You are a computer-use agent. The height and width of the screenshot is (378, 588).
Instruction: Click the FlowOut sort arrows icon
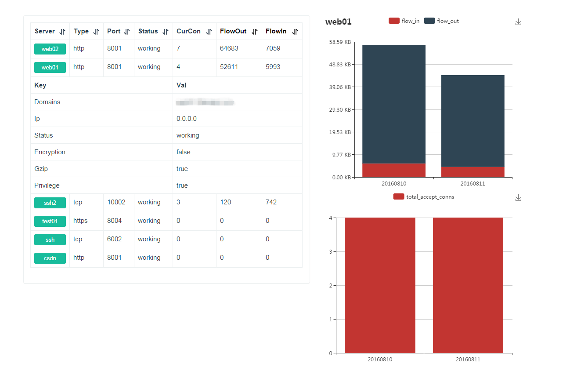255,32
